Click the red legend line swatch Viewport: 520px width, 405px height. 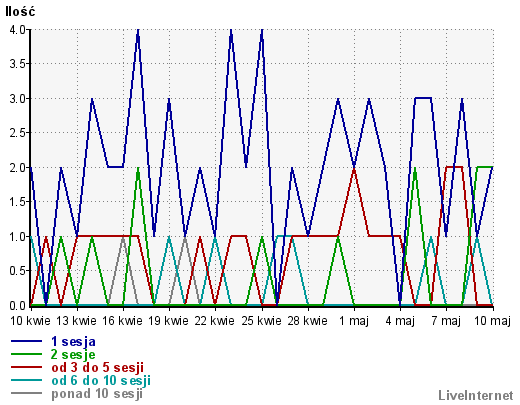pyautogui.click(x=27, y=367)
